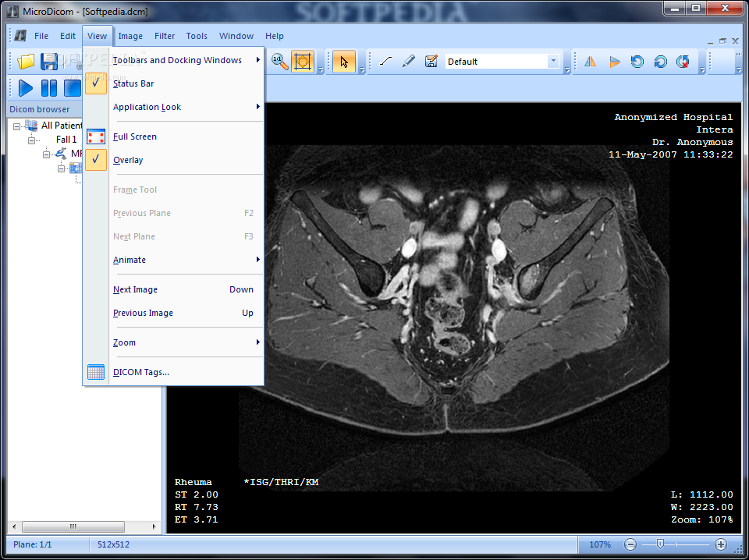Choose Previous Image menu entry
The height and width of the screenshot is (560, 749).
tap(173, 313)
